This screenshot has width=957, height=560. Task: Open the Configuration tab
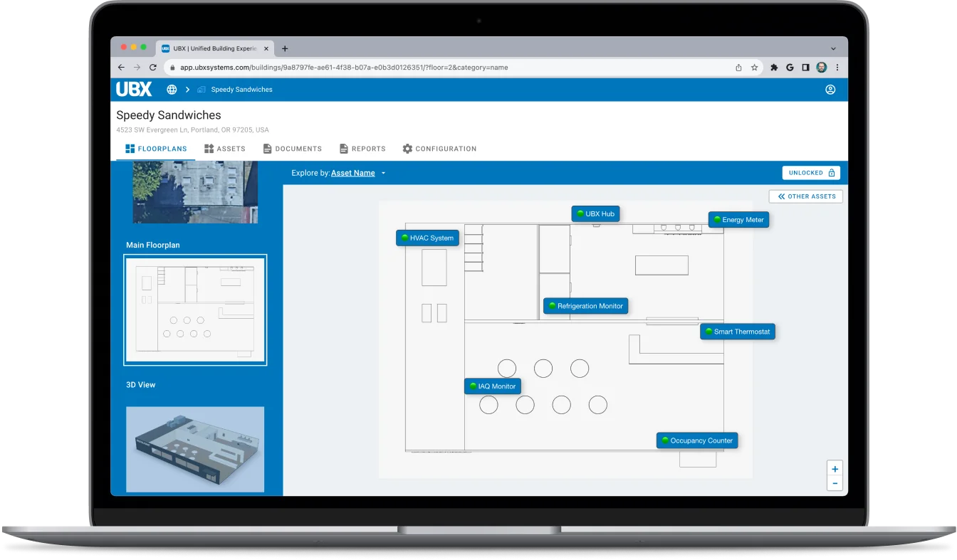coord(439,149)
